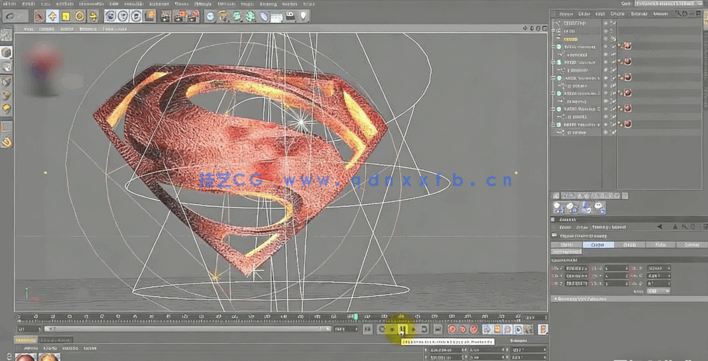This screenshot has width=708, height=361.
Task: Open the tab right of Coord
Action: coord(629,245)
